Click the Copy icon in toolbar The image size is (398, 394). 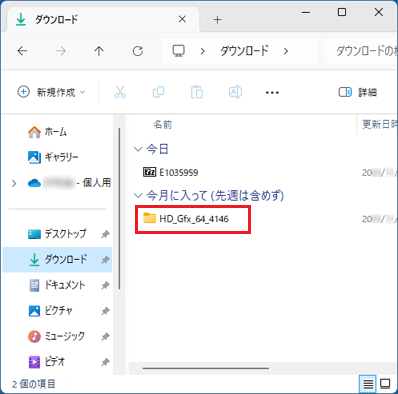pyautogui.click(x=158, y=92)
